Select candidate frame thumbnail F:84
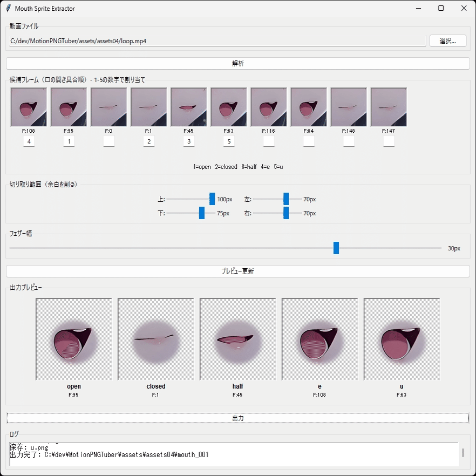The width and height of the screenshot is (476, 476). [309, 107]
